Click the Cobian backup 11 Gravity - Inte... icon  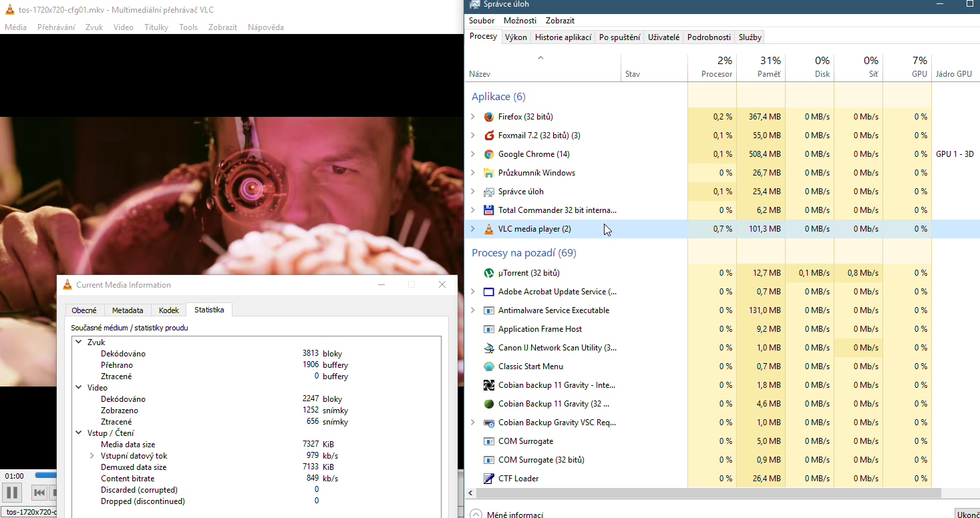[488, 385]
